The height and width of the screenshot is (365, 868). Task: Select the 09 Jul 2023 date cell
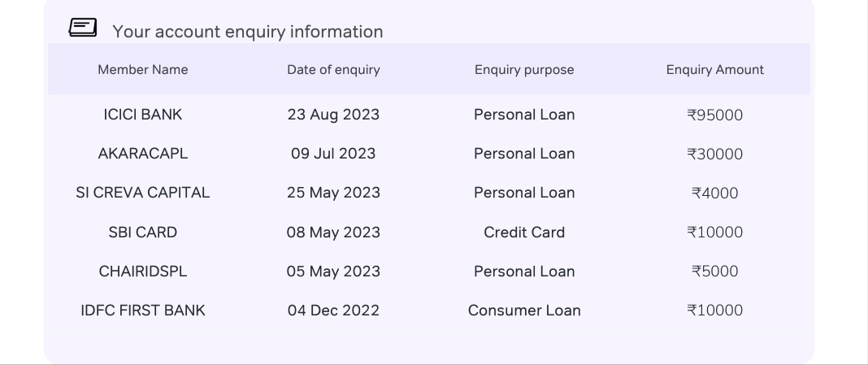333,154
